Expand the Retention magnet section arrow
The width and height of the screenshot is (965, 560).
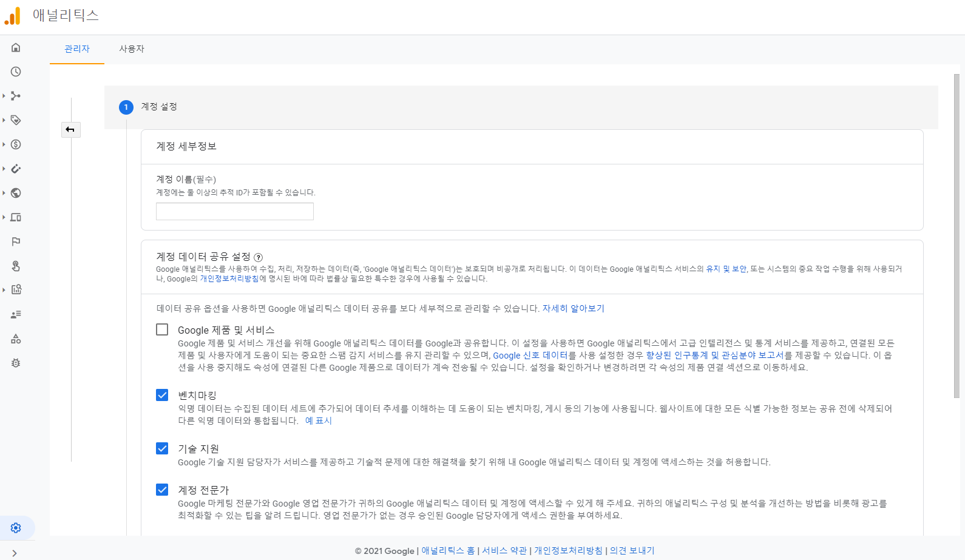pyautogui.click(x=4, y=169)
